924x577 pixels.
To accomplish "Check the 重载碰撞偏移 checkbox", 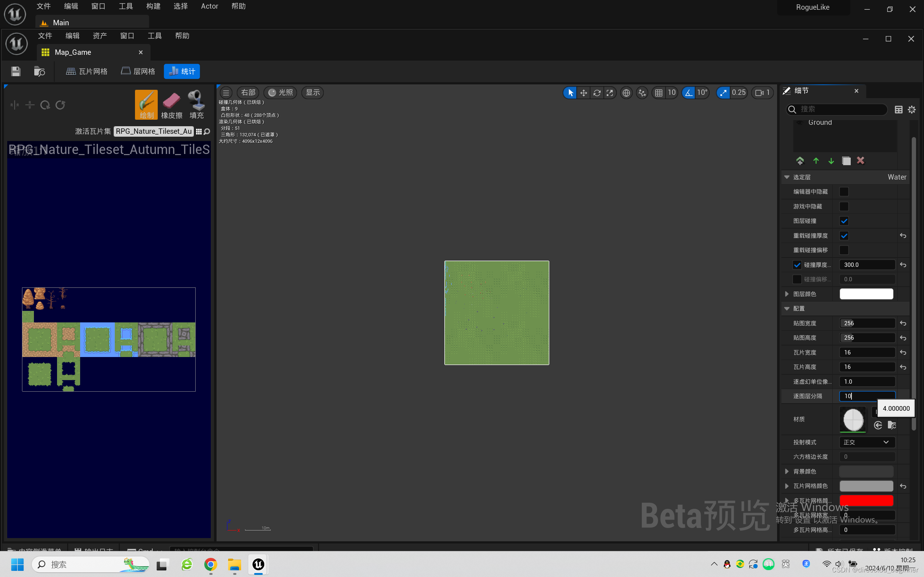I will (844, 250).
